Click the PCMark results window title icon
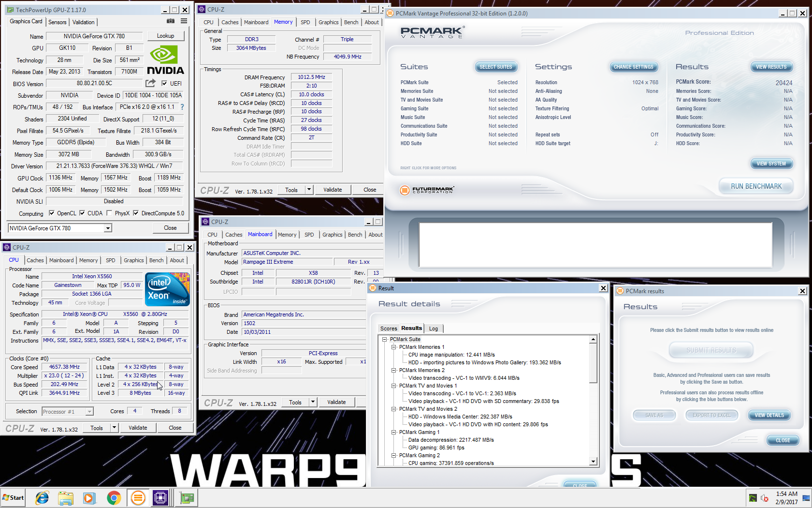The image size is (812, 508). 620,291
